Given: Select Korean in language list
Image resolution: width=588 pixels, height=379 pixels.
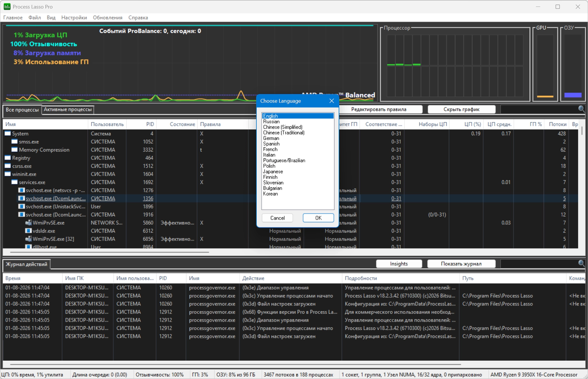Looking at the screenshot, I should [298, 194].
